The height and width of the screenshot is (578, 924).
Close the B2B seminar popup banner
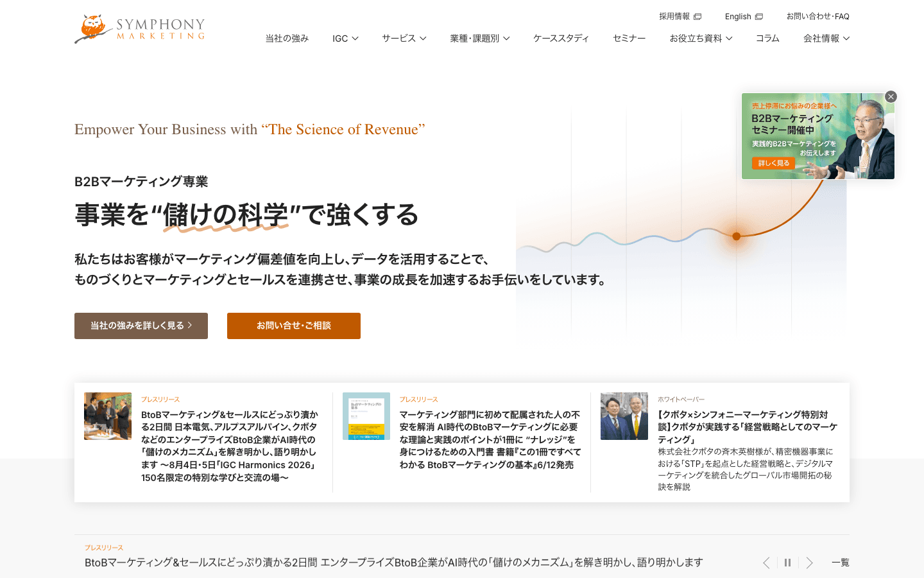pyautogui.click(x=891, y=96)
